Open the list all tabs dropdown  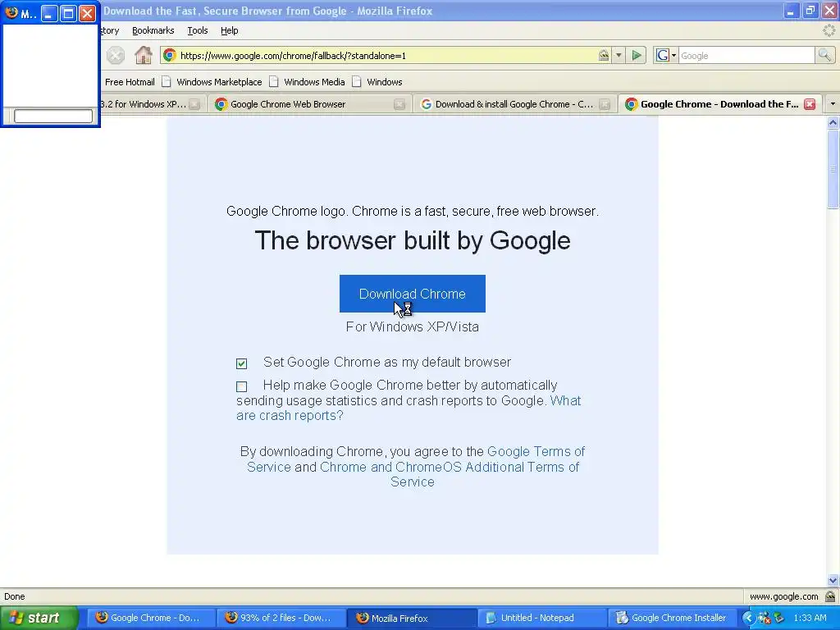click(x=833, y=104)
